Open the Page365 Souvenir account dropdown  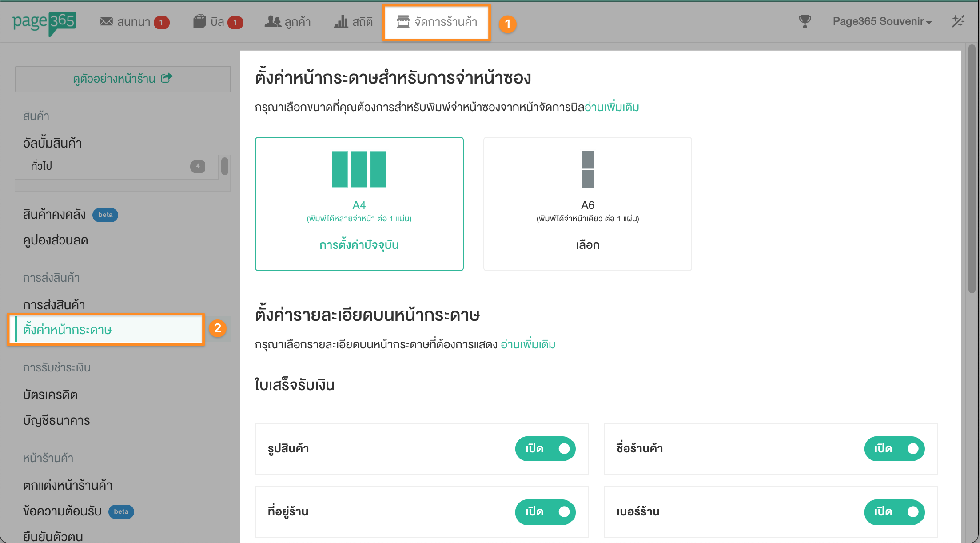(882, 21)
